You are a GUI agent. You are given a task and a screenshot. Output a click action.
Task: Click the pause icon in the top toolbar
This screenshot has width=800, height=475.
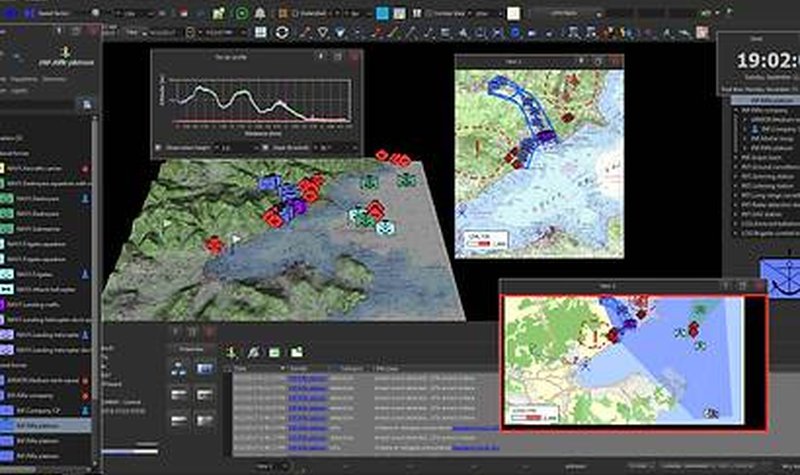[x=416, y=13]
